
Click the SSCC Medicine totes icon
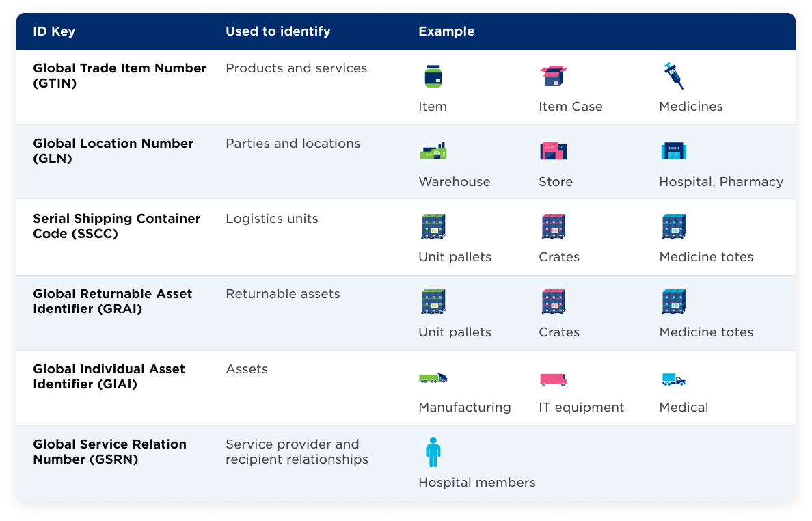(x=674, y=226)
